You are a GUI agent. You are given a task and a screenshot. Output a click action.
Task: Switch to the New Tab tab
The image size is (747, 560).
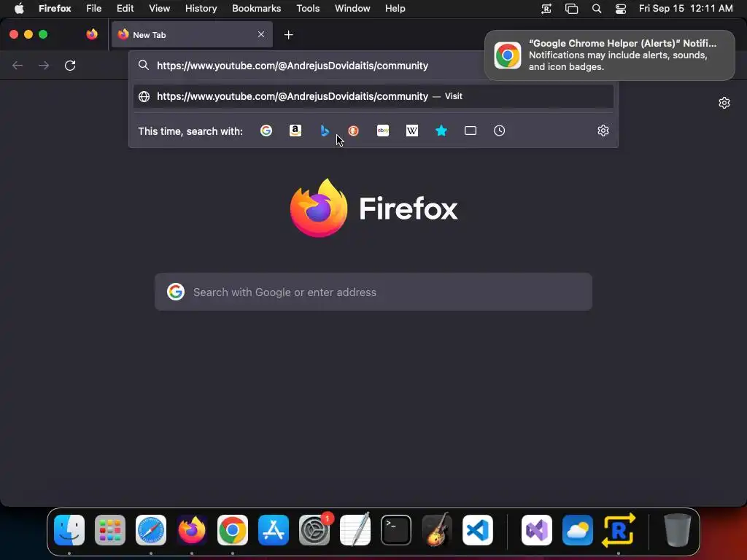[192, 34]
